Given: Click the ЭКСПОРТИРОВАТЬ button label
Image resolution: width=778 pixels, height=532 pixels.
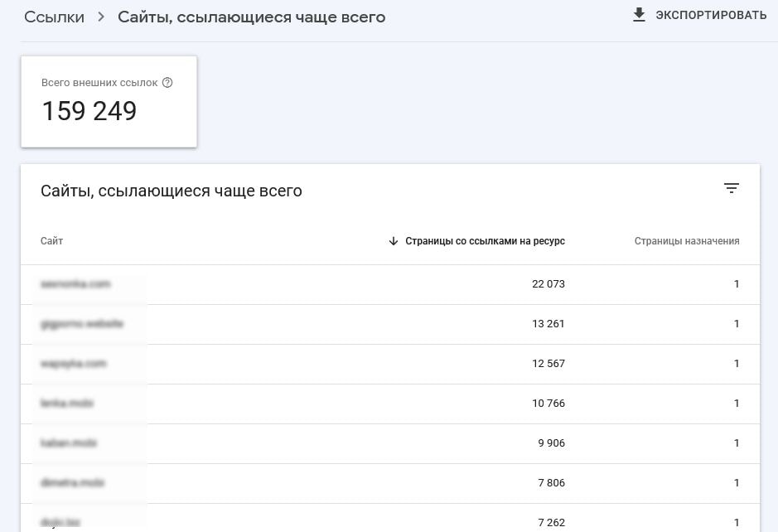Looking at the screenshot, I should (711, 15).
